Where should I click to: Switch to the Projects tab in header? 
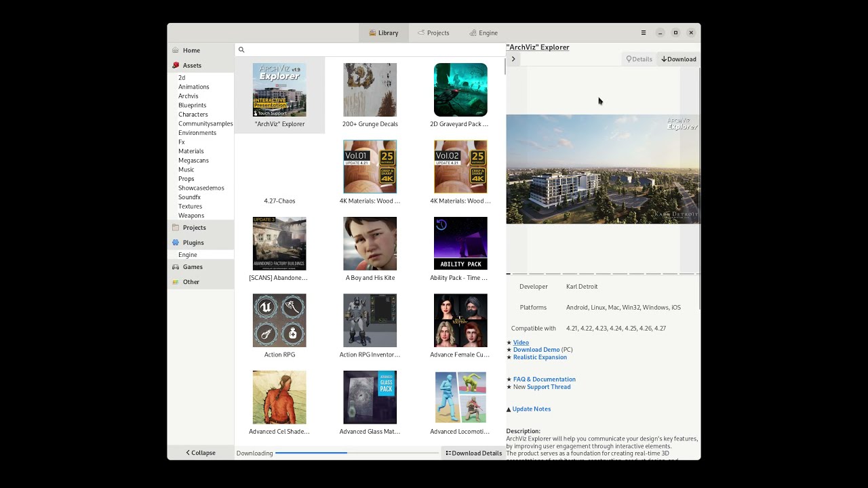433,33
